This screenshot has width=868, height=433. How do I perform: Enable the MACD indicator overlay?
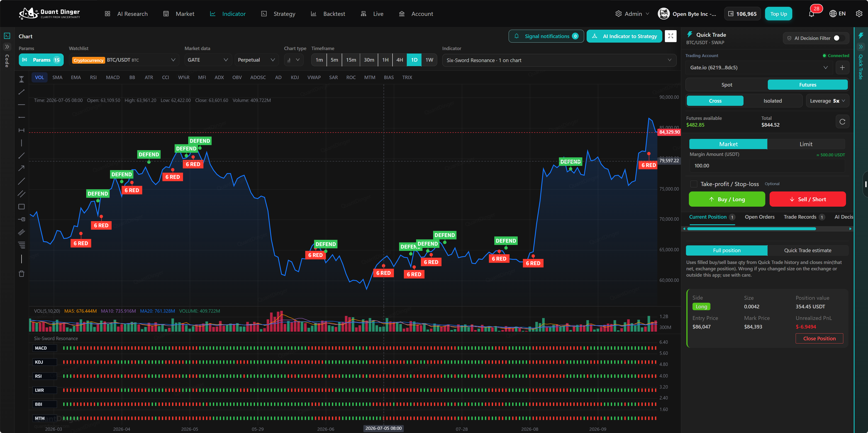point(112,77)
